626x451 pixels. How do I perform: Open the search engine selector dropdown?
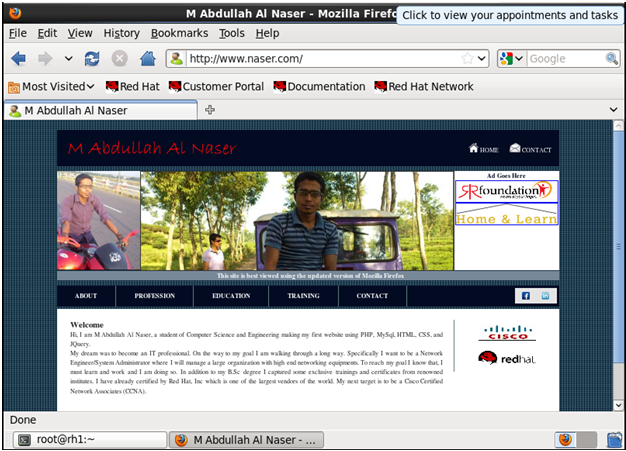click(511, 59)
